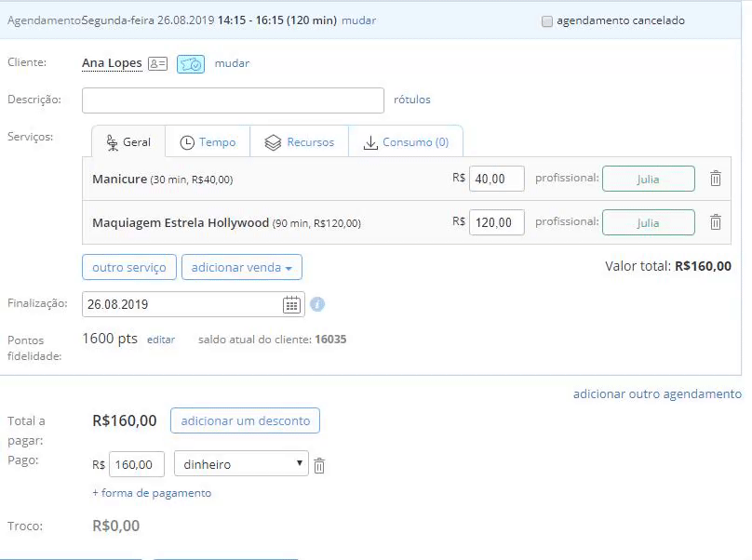Screen dimensions: 752x560
Task: Open the Consumo (0) tab
Action: tap(406, 142)
